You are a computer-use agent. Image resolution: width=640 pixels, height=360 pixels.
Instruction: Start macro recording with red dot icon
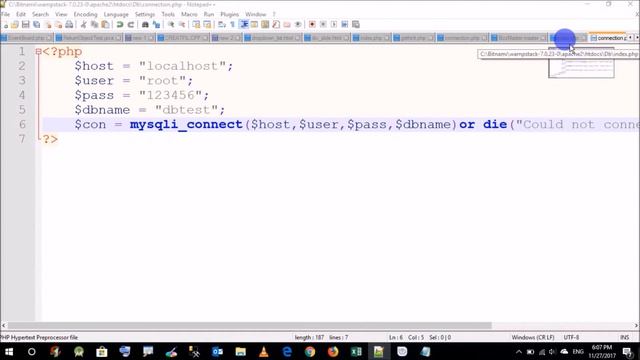(x=312, y=24)
